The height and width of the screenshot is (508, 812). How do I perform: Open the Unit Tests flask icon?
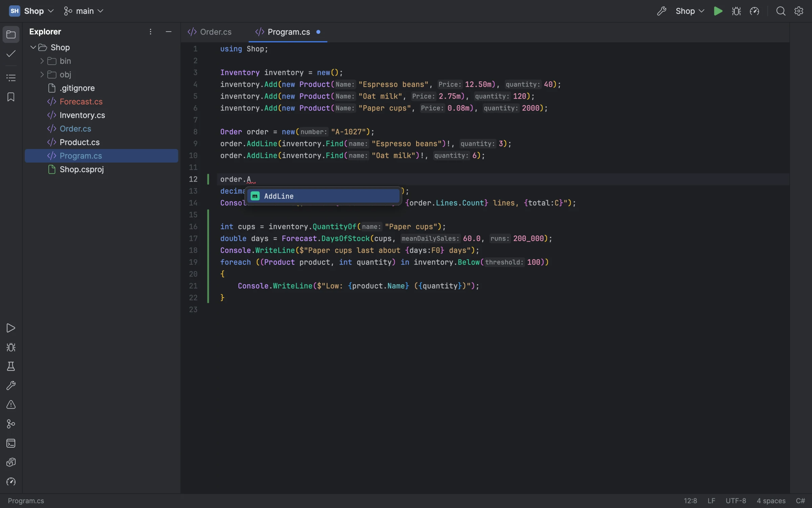[x=11, y=366]
